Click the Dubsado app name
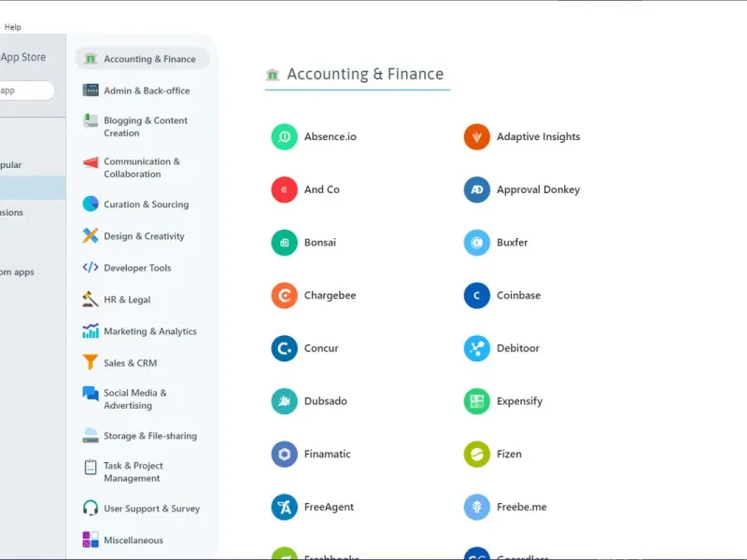Screen dimensions: 747x560 [x=325, y=401]
